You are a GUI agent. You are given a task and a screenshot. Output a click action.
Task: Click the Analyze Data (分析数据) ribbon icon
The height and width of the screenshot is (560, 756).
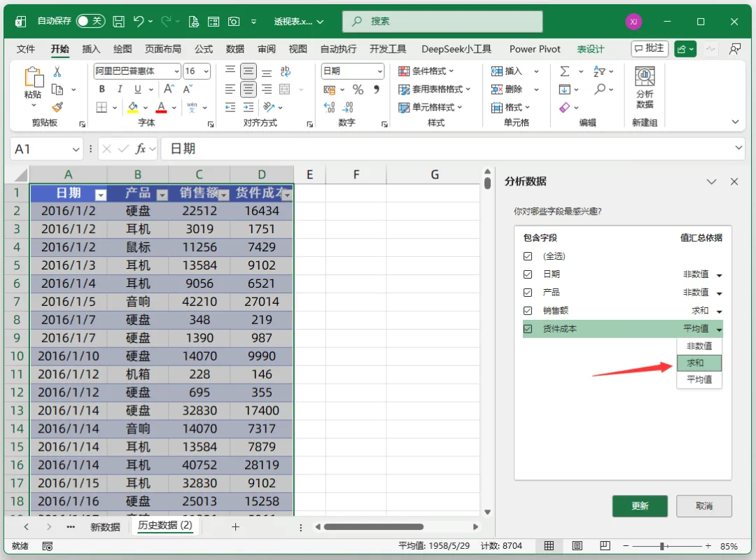[x=645, y=87]
